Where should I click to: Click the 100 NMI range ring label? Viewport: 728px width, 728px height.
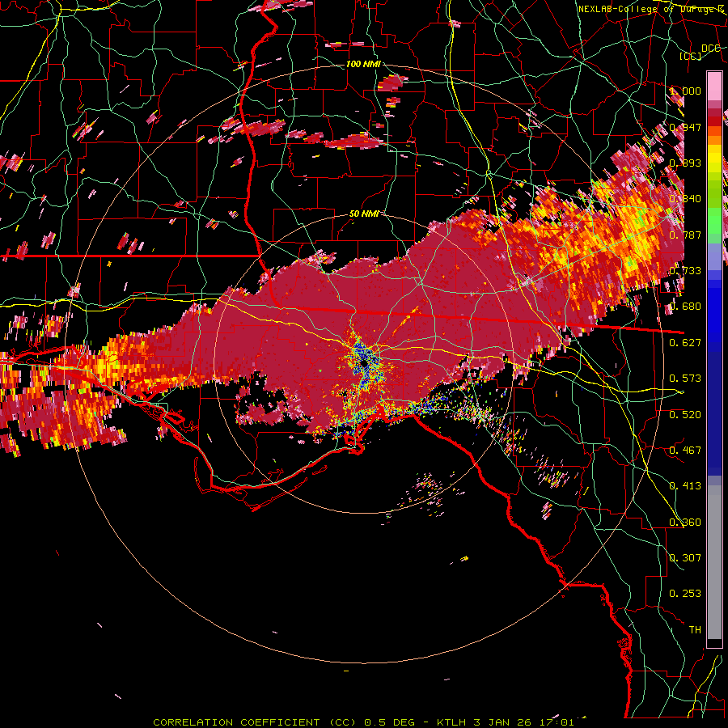click(x=363, y=64)
